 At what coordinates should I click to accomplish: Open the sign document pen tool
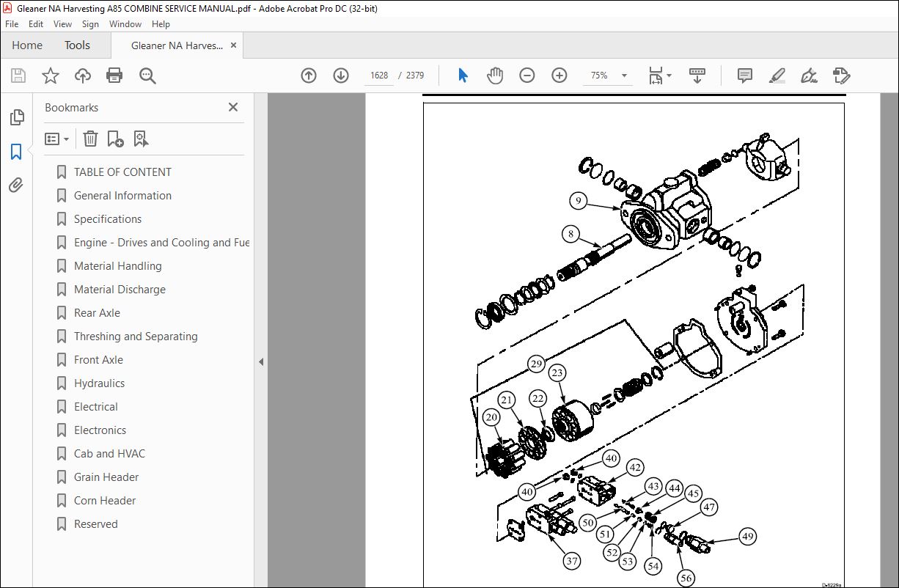[x=810, y=76]
